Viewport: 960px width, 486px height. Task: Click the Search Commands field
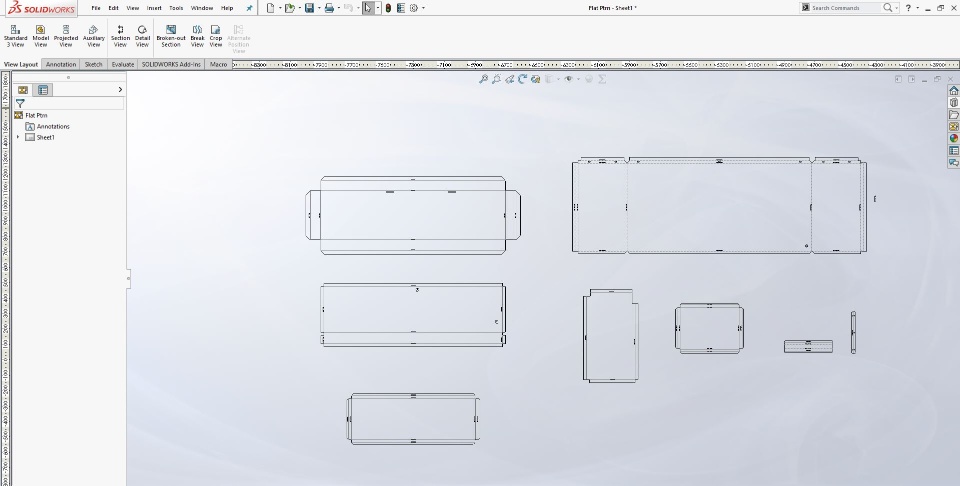point(843,8)
